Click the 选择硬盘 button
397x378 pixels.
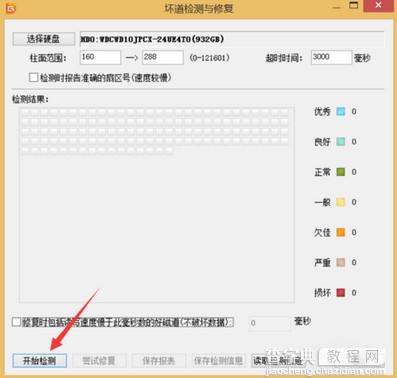point(43,39)
